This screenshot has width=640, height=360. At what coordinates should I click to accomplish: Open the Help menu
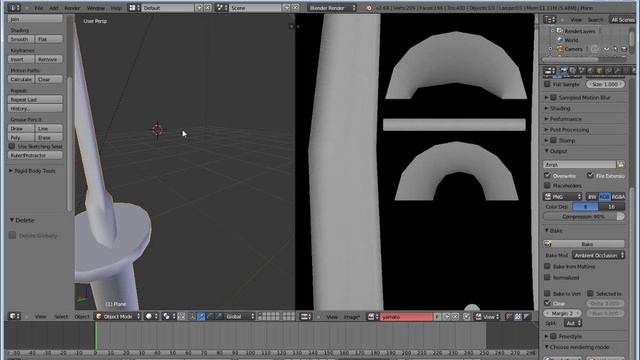(x=116, y=8)
